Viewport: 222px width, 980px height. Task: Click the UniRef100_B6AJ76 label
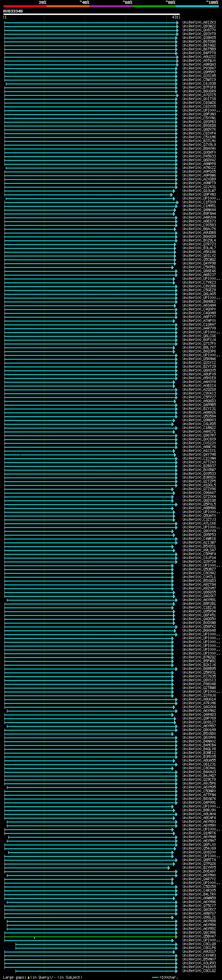pyautogui.click(x=199, y=229)
